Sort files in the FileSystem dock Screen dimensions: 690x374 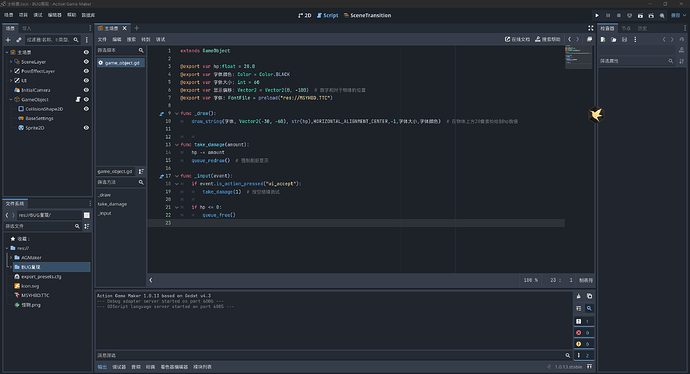point(87,226)
